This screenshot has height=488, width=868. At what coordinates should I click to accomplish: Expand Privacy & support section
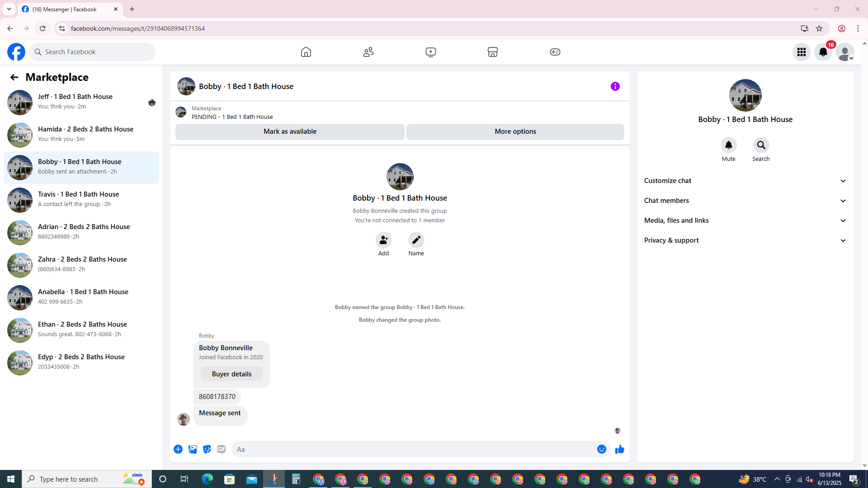point(745,240)
